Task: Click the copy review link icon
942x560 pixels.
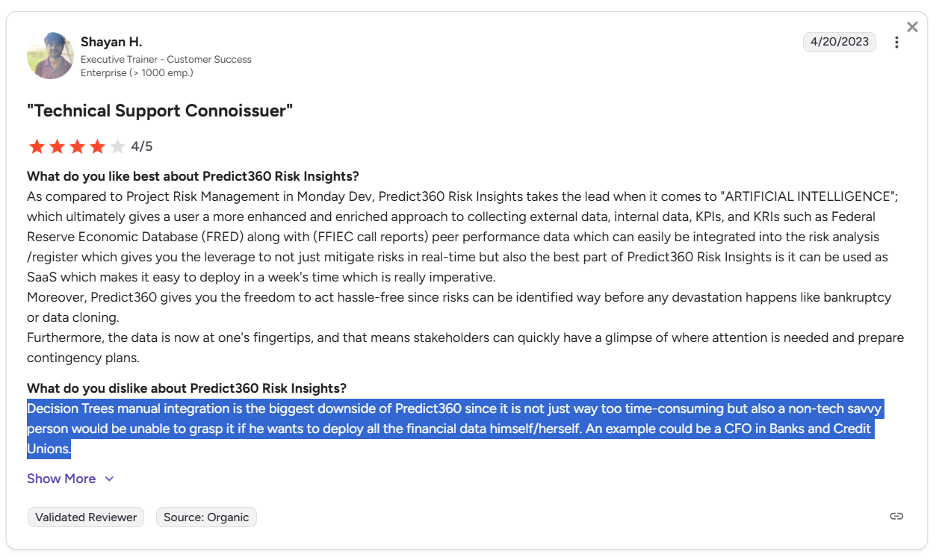Action: pos(896,517)
